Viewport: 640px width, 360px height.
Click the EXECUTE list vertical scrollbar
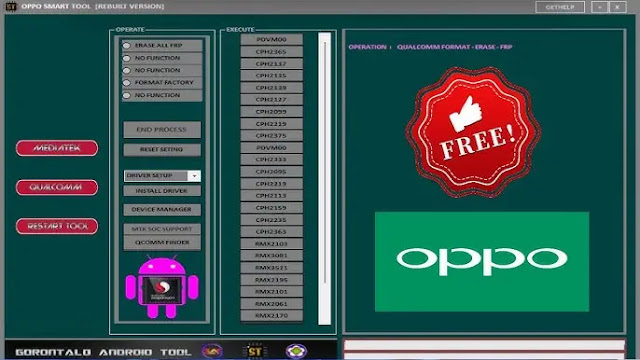pos(324,179)
